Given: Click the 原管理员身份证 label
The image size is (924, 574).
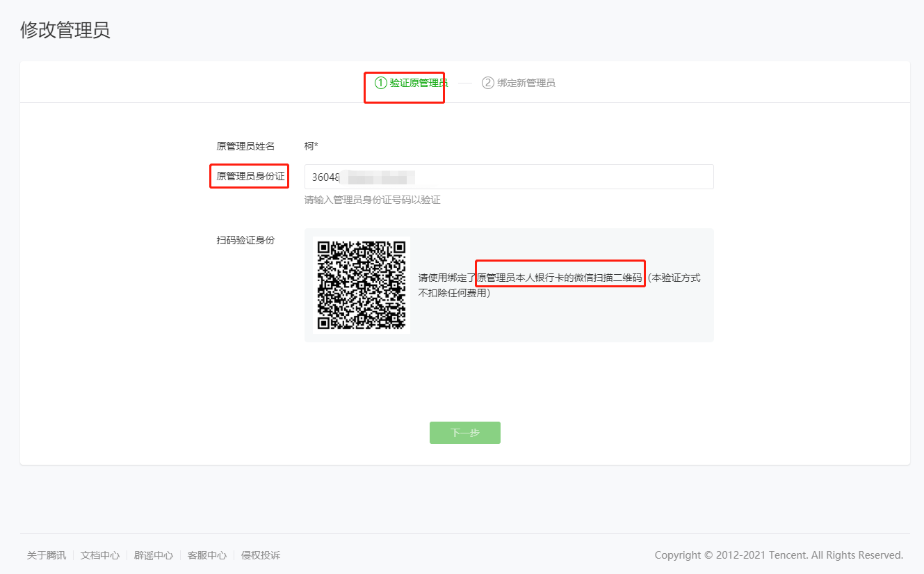Looking at the screenshot, I should 250,176.
